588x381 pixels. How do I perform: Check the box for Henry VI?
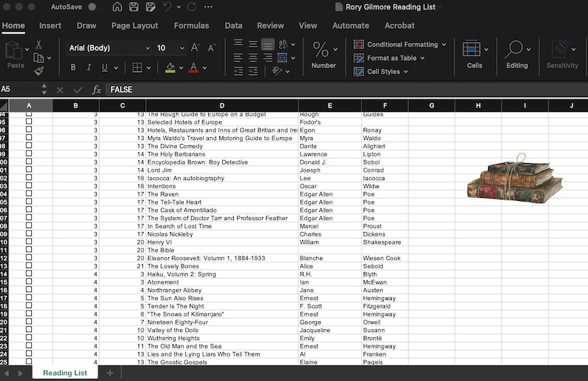(x=29, y=242)
